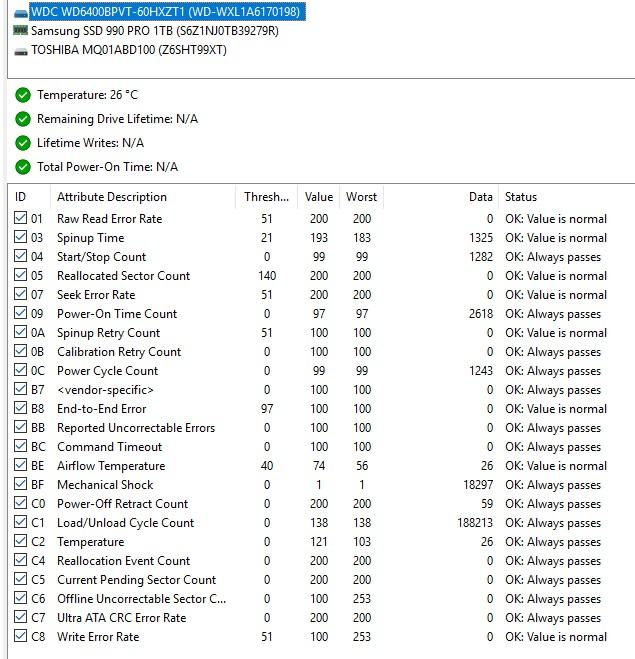Sort by Attribute Description column header
This screenshot has width=635, height=659.
click(143, 197)
